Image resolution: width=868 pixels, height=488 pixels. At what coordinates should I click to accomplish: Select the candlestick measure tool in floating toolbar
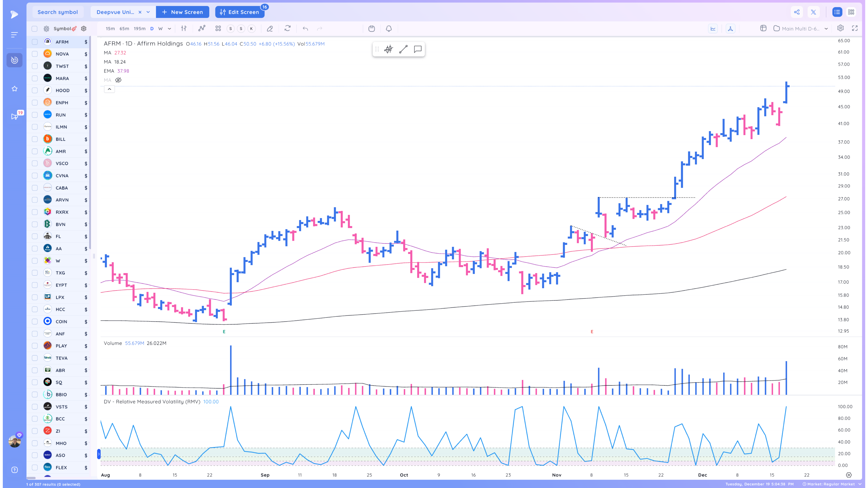pos(388,49)
